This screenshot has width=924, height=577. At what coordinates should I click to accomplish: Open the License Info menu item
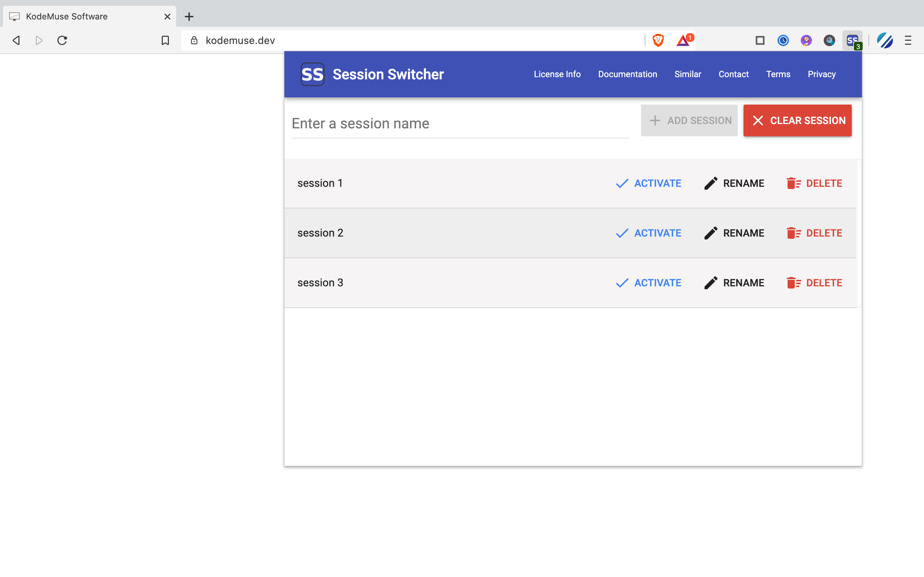point(557,74)
